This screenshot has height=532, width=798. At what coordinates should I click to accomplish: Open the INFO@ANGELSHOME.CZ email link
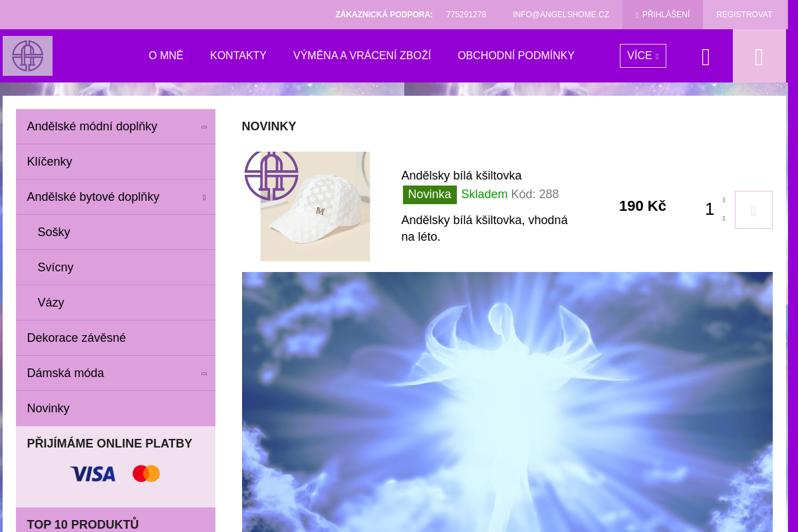[x=561, y=14]
